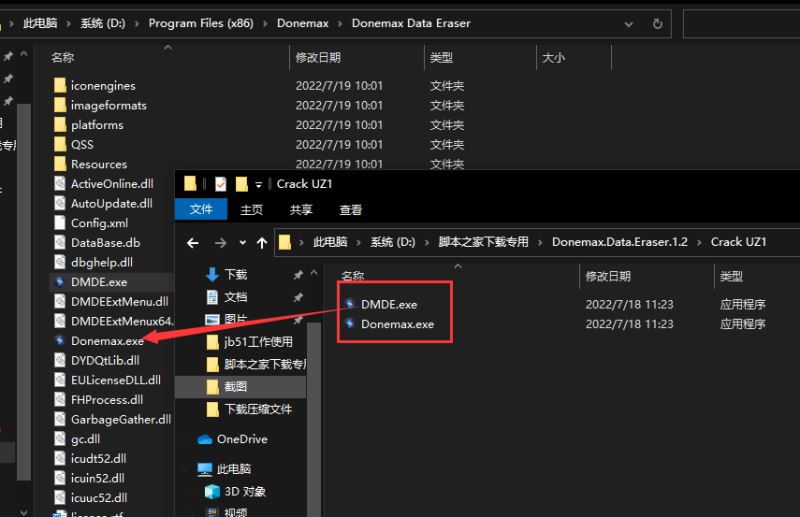Screen dimensions: 800x517
Task: Select DMDE.exe icon in Program Files window
Action: (x=60, y=282)
